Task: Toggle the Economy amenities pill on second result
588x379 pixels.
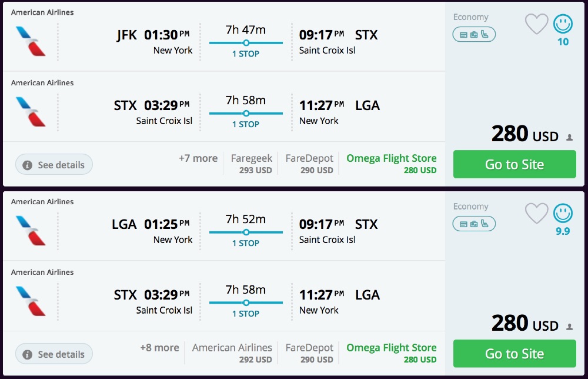Action: (x=474, y=224)
